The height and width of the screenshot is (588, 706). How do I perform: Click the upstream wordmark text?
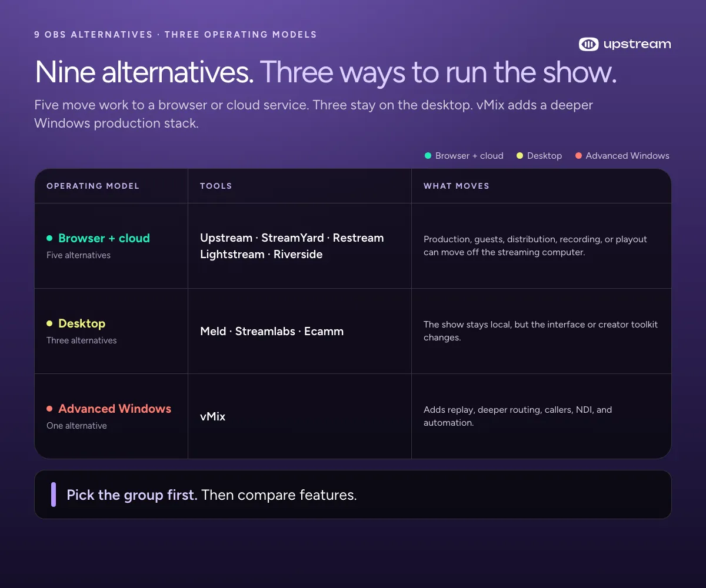tap(637, 44)
